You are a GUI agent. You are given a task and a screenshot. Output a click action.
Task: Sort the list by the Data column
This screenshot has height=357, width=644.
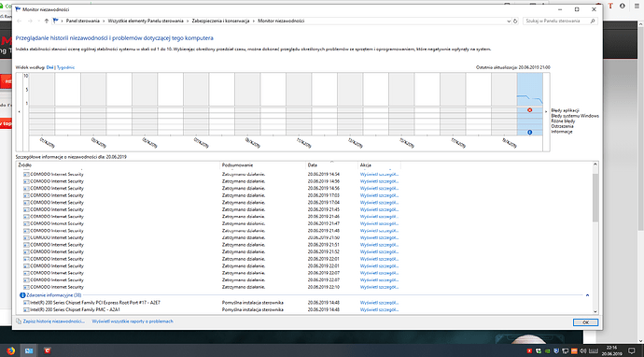[x=332, y=164]
